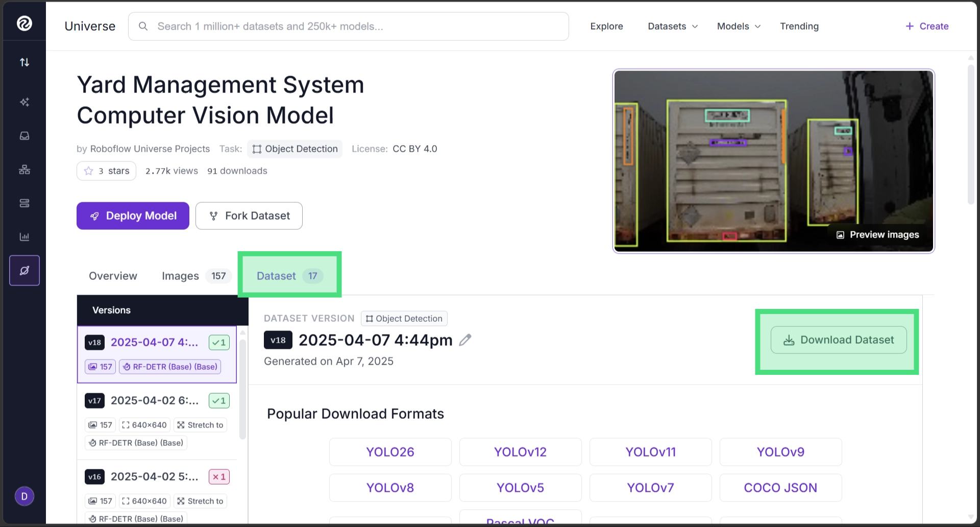980x527 pixels.
Task: Click the RF-DETR (Base) tag on v18
Action: 170,367
